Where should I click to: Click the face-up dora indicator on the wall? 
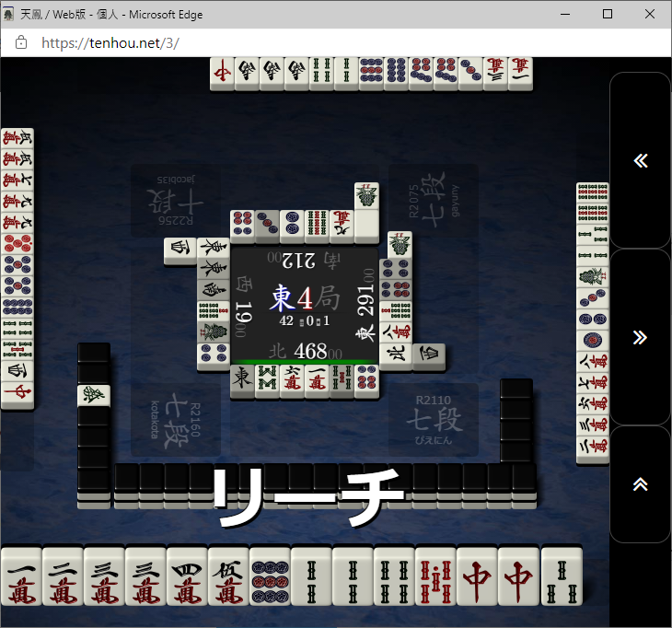[94, 396]
